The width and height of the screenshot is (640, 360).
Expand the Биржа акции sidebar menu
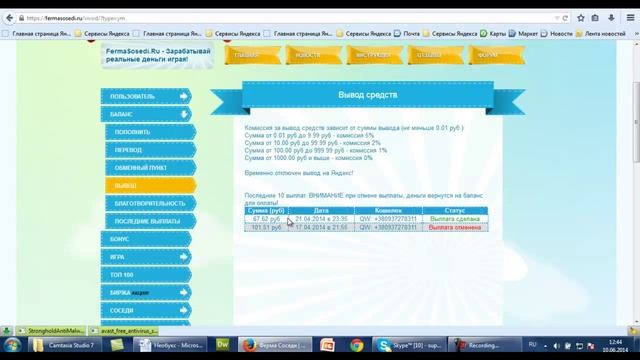(146, 293)
